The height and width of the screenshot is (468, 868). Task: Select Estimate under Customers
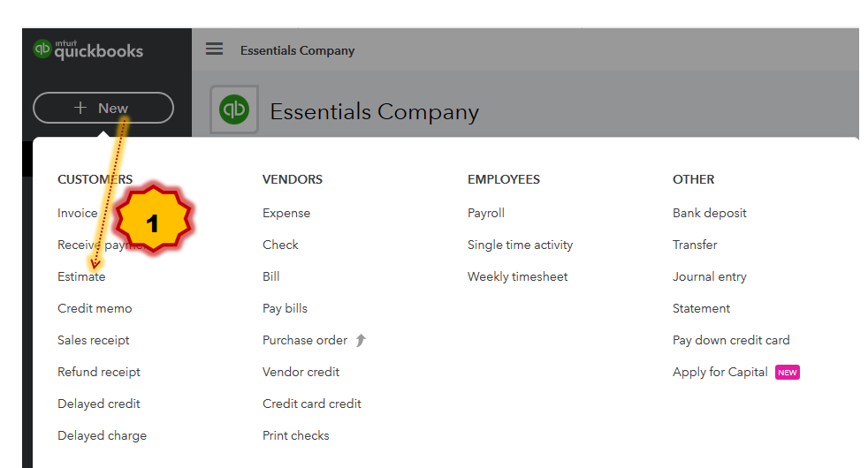(81, 276)
